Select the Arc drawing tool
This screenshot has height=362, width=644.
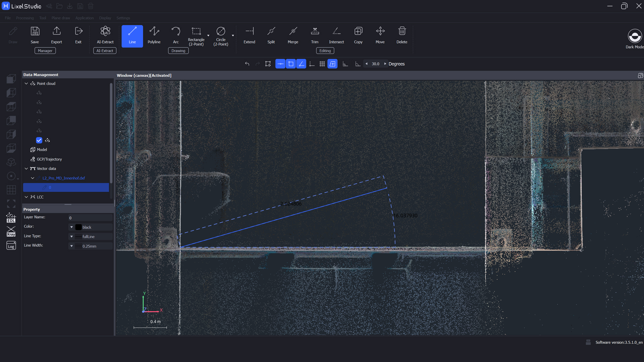pos(176,35)
